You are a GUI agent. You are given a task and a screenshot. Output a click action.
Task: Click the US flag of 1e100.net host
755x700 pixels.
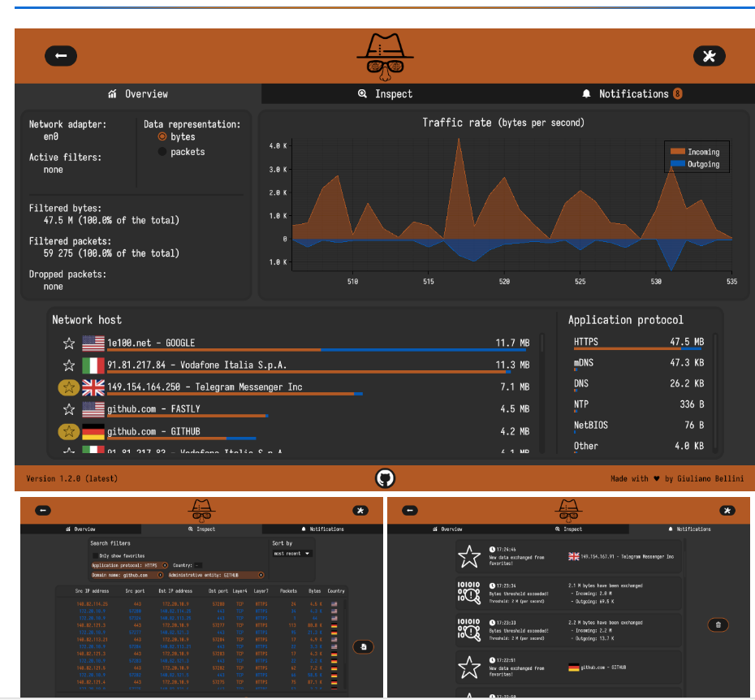point(93,343)
